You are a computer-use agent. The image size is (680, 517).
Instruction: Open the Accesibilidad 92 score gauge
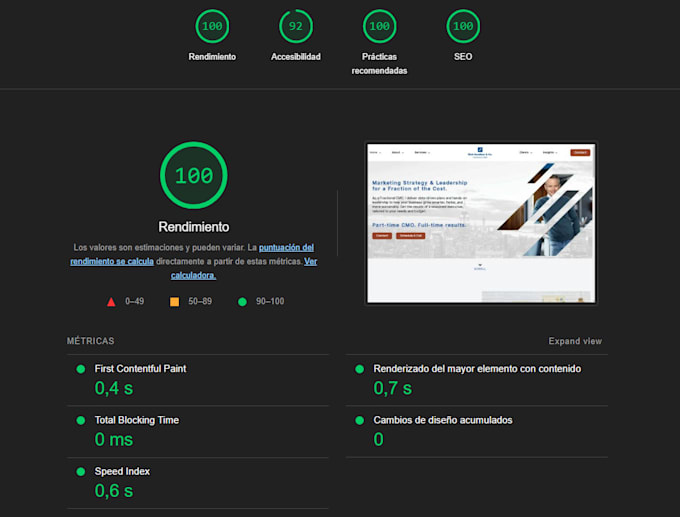tap(295, 26)
